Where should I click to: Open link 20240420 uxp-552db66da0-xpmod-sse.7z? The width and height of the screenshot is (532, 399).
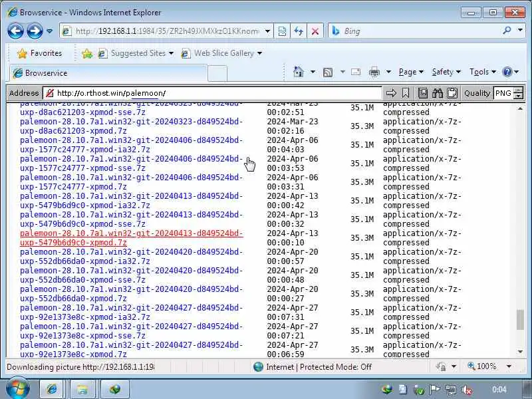(131, 275)
